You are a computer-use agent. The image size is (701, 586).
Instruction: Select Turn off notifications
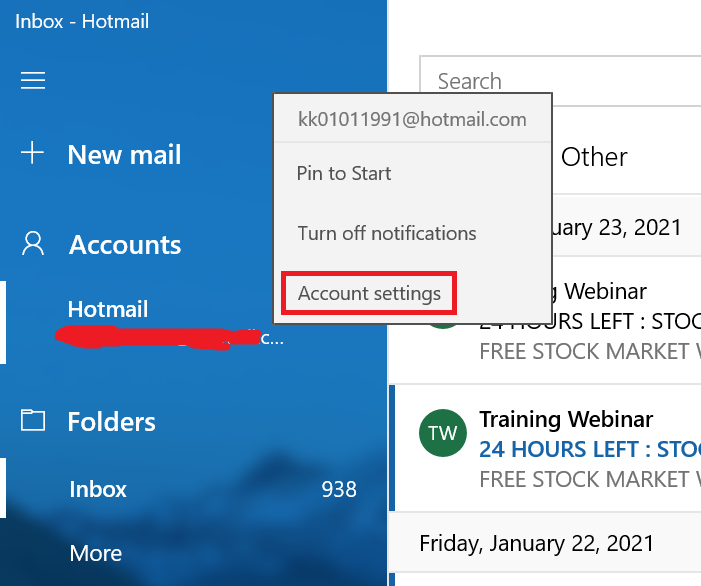click(x=387, y=233)
